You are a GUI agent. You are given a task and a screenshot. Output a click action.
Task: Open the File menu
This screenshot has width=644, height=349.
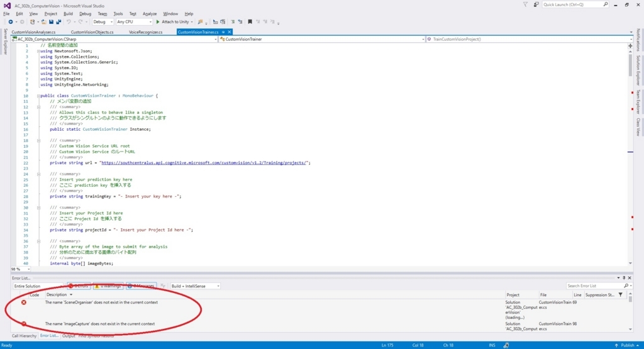tap(6, 14)
